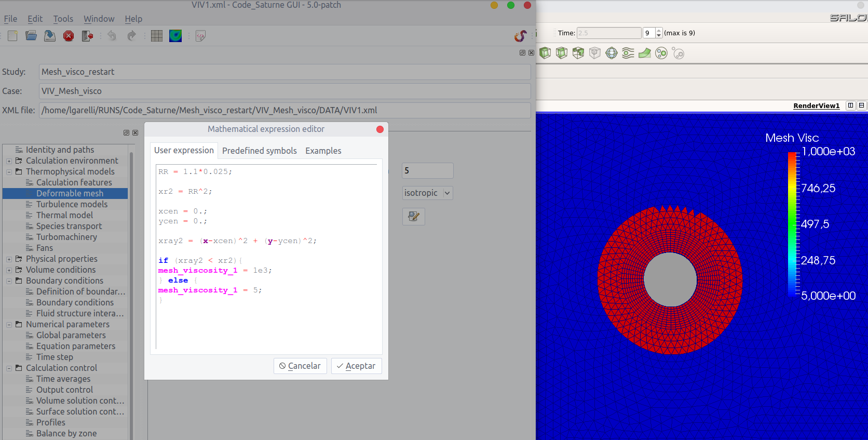Click the stream tracer filter icon

point(628,53)
